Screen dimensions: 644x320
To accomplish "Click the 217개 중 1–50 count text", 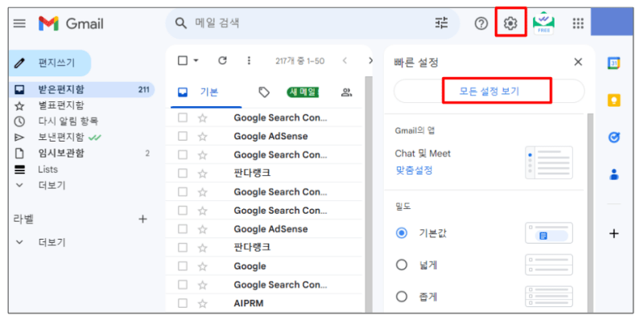I will 299,61.
